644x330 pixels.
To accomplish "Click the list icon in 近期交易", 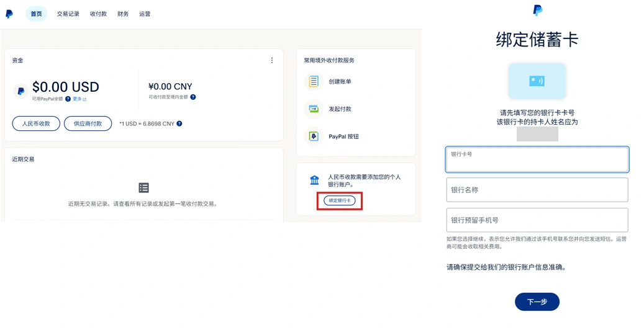I will [x=143, y=187].
